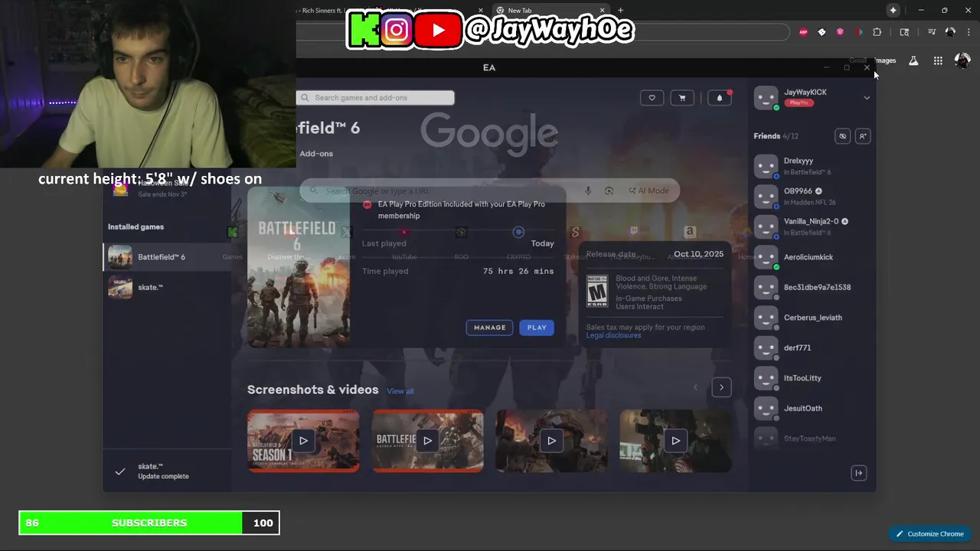Click the ESRB Mature 17+ rating badge
This screenshot has height=551, width=980.
[x=597, y=292]
